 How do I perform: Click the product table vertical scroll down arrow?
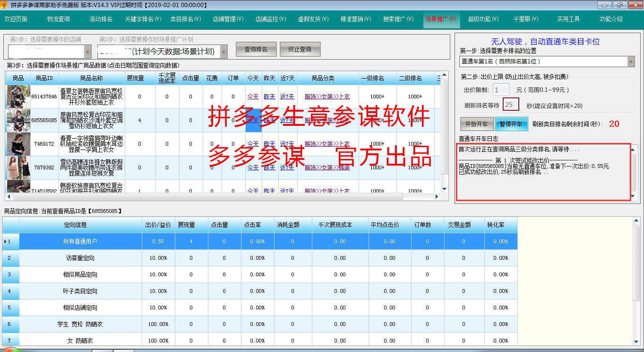(444, 189)
